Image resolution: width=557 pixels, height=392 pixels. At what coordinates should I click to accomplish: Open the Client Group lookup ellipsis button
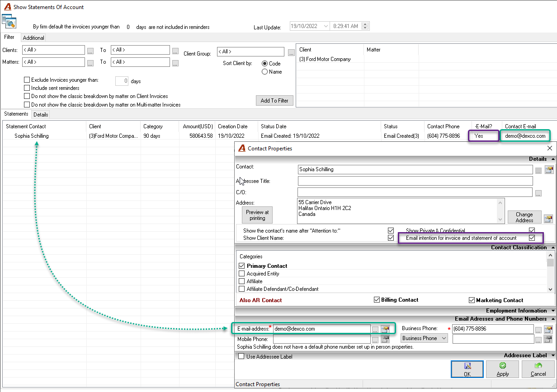291,53
